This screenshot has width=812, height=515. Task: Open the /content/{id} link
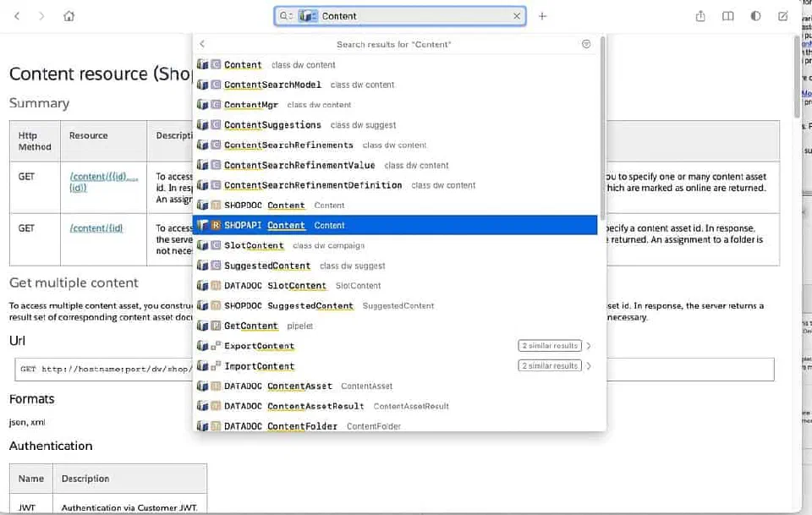pyautogui.click(x=96, y=228)
